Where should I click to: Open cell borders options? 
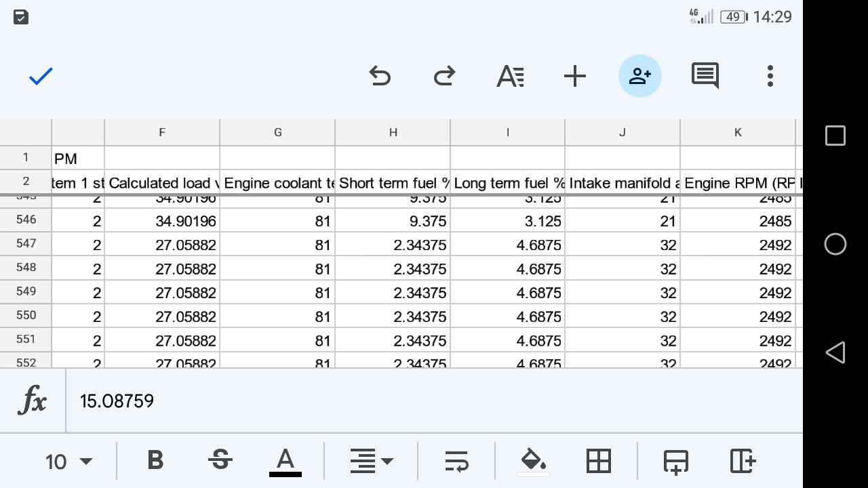click(599, 461)
